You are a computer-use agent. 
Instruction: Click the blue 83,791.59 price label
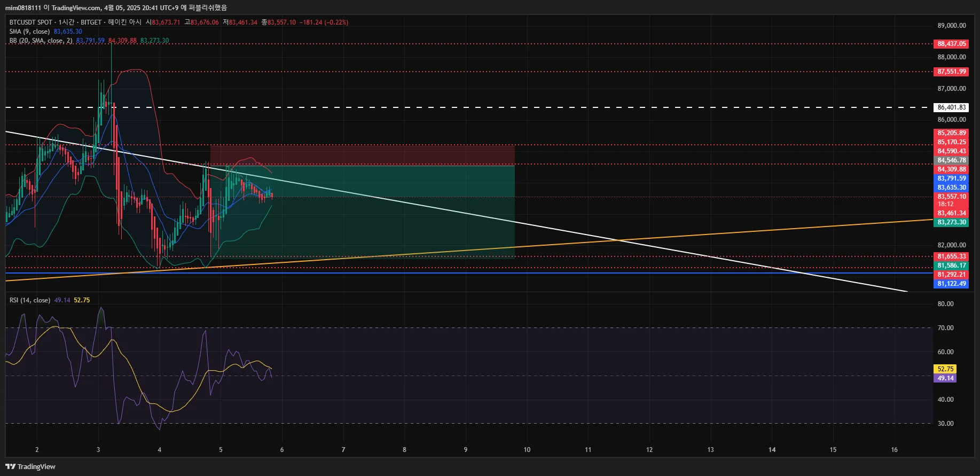(x=951, y=178)
